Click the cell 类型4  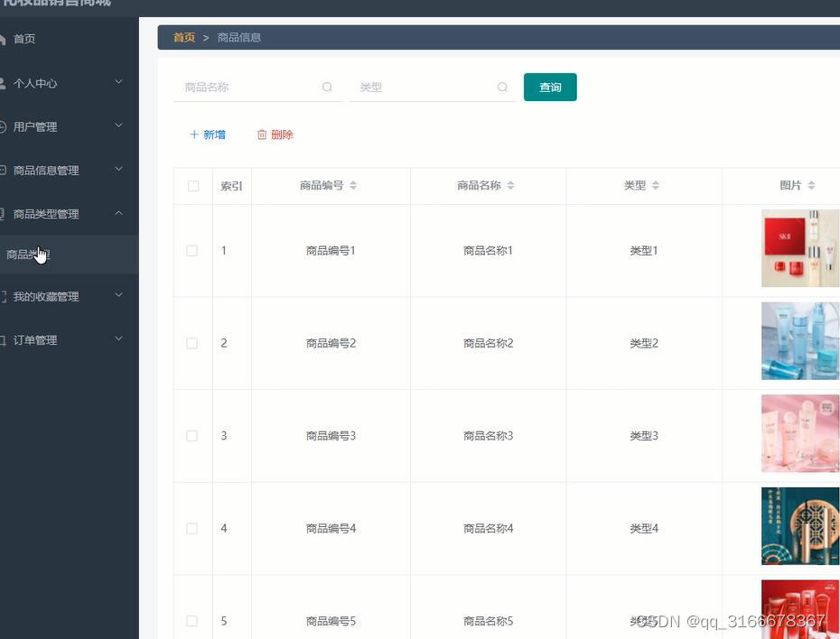click(x=644, y=528)
